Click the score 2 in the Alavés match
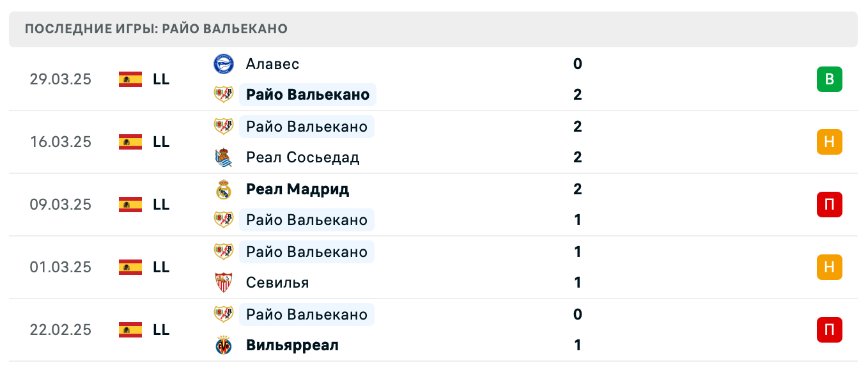Screen dimensions: 868x372 578,95
